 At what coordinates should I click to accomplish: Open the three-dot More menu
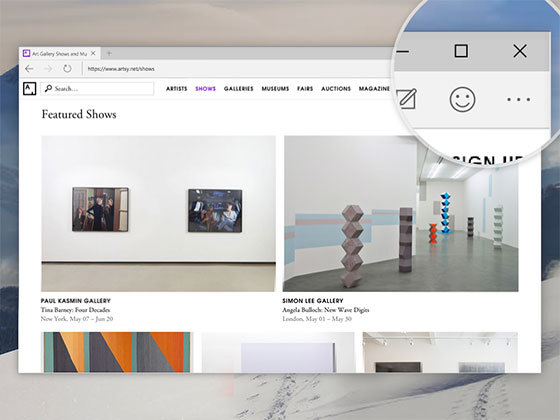[519, 100]
